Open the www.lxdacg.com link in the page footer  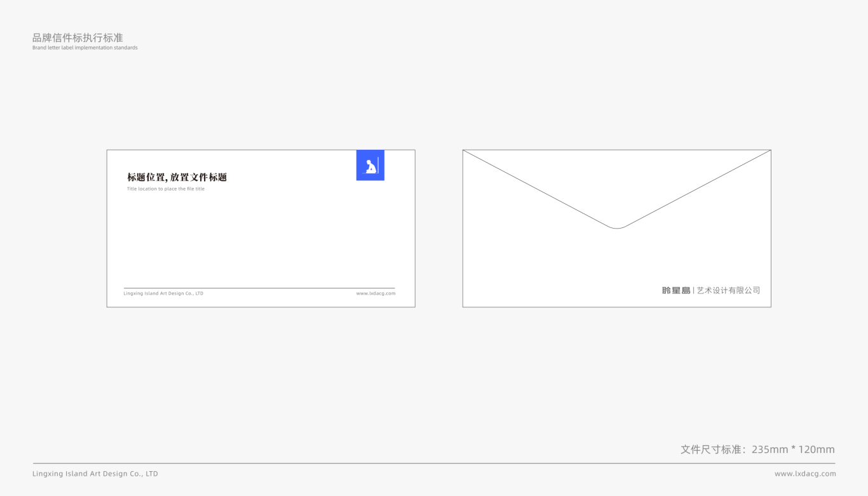(805, 474)
